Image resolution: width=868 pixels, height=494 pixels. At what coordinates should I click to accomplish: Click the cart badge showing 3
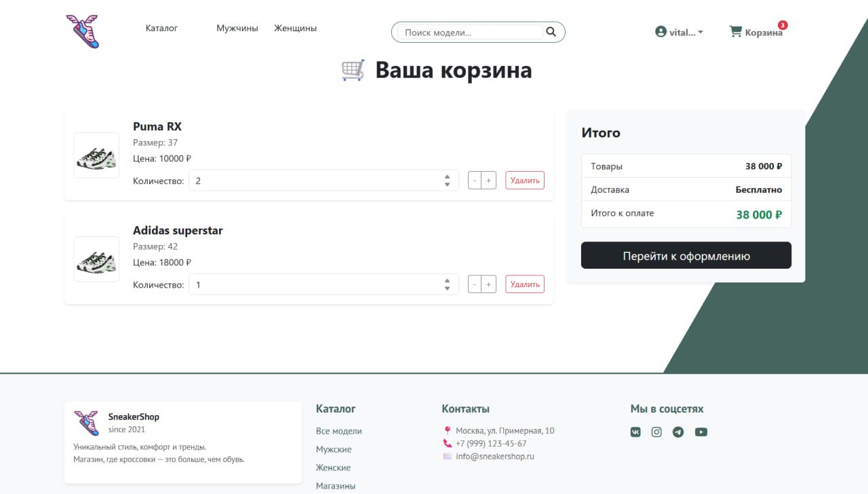pyautogui.click(x=783, y=25)
